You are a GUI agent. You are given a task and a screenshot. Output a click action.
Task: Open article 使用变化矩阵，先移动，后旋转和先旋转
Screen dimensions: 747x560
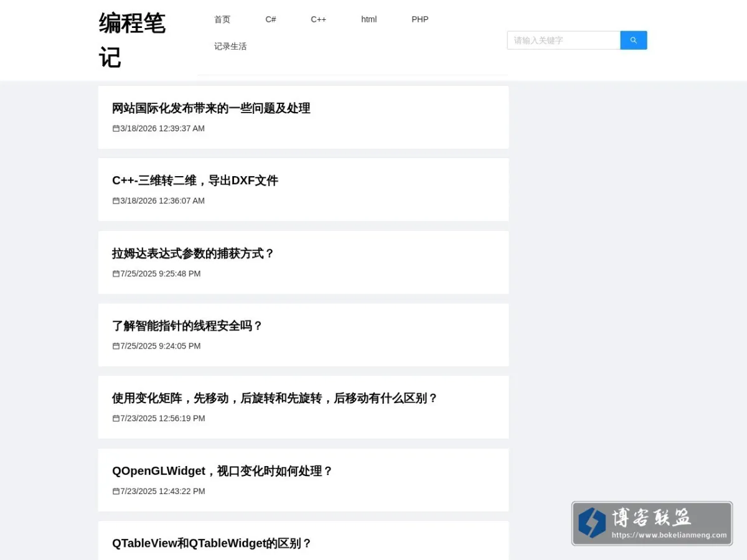point(275,398)
